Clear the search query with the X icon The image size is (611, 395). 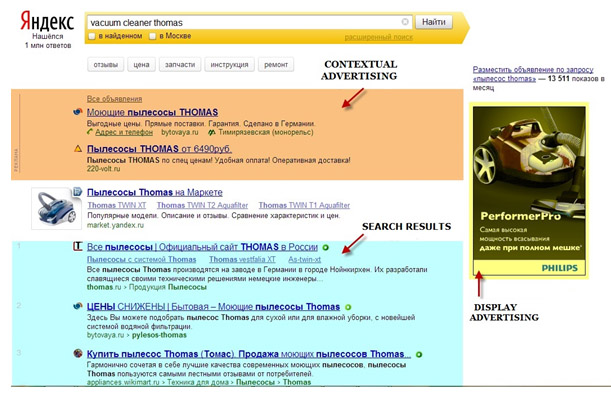point(405,22)
